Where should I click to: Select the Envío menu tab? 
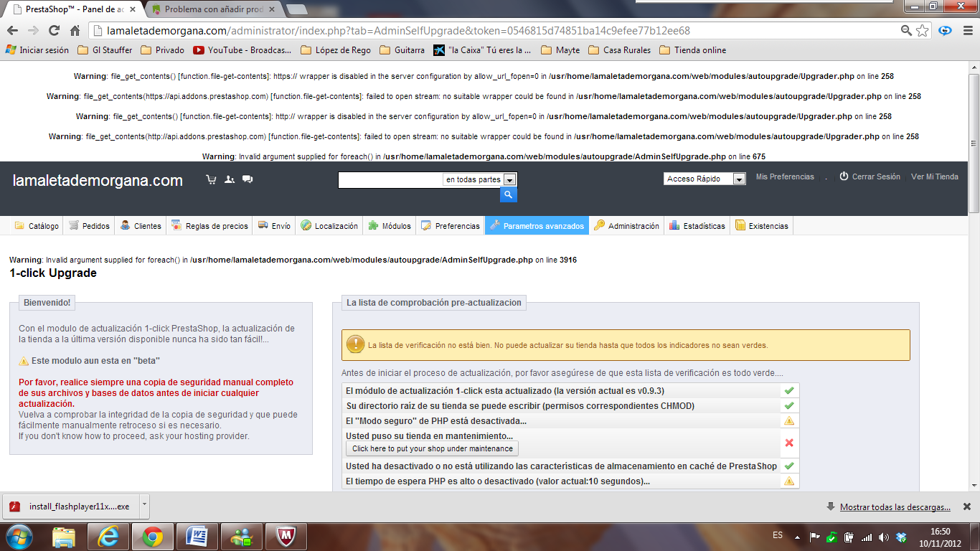pos(274,226)
